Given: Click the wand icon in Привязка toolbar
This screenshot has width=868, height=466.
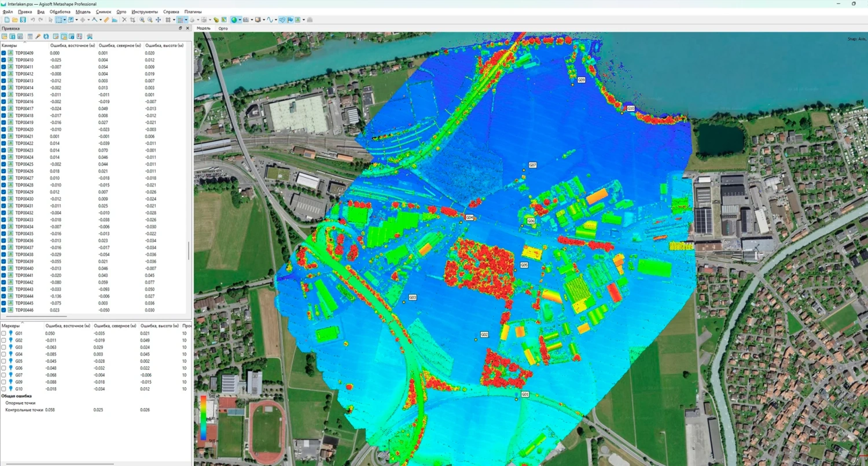Looking at the screenshot, I should pyautogui.click(x=38, y=36).
